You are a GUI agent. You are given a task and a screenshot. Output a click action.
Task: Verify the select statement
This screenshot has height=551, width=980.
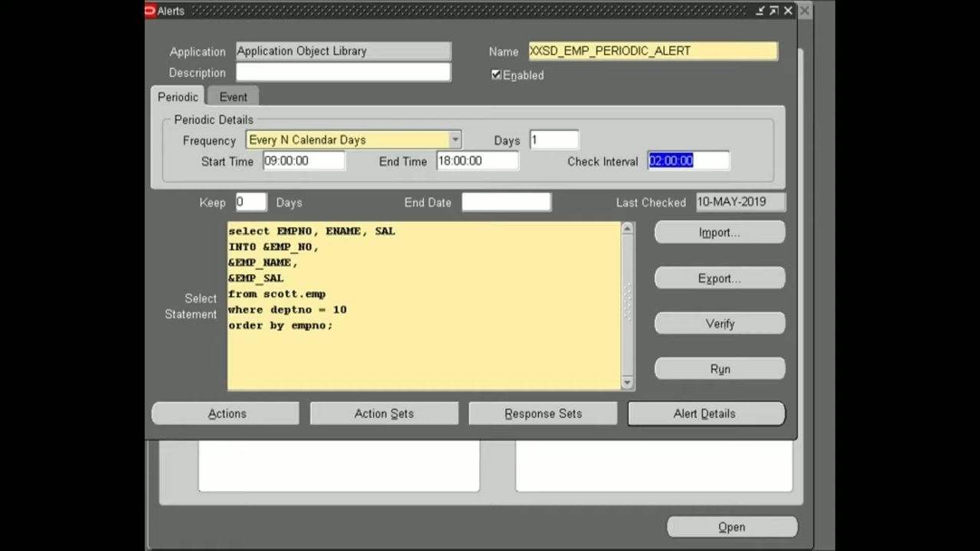click(720, 324)
